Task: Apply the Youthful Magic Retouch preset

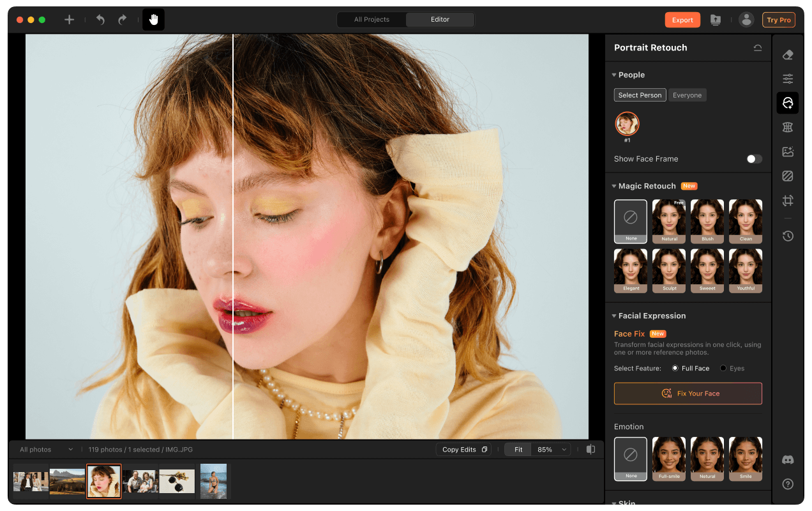Action: coord(746,271)
